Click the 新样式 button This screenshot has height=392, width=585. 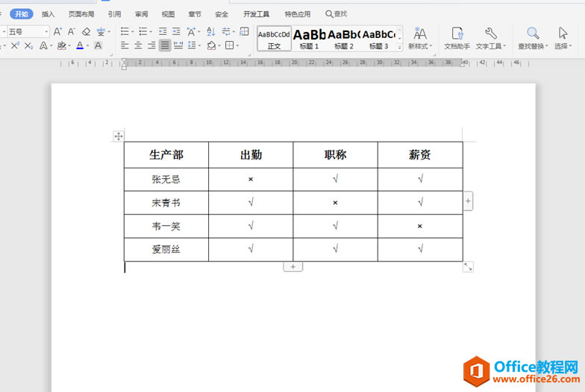tap(420, 38)
